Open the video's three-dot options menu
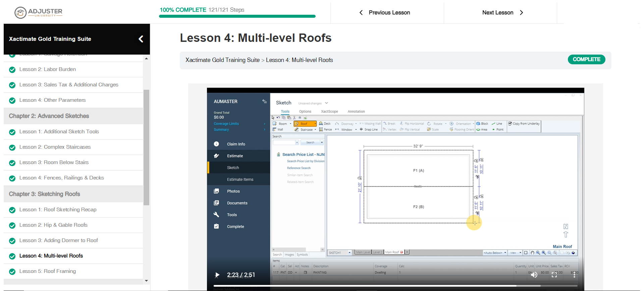This screenshot has width=644, height=291. tap(574, 275)
